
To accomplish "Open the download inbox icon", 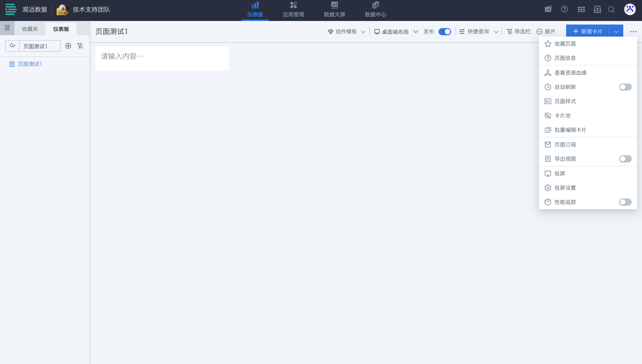I will (597, 10).
